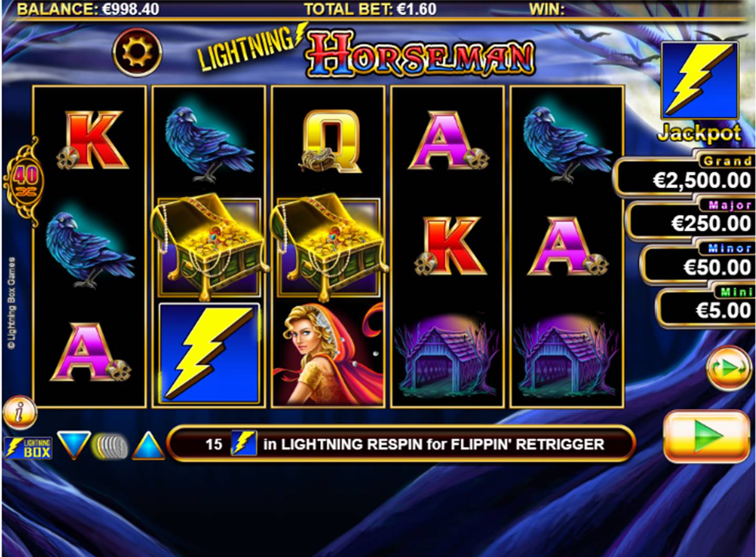Select the Major jackpot €250.00 panel
The image size is (756, 557).
[692, 219]
